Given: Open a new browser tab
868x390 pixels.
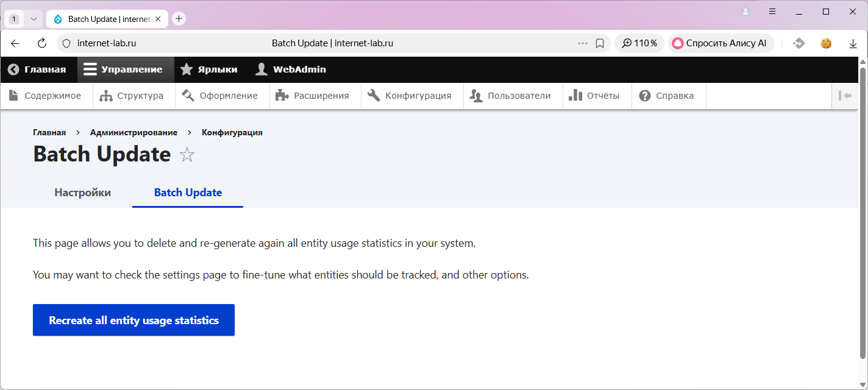Looking at the screenshot, I should point(179,19).
